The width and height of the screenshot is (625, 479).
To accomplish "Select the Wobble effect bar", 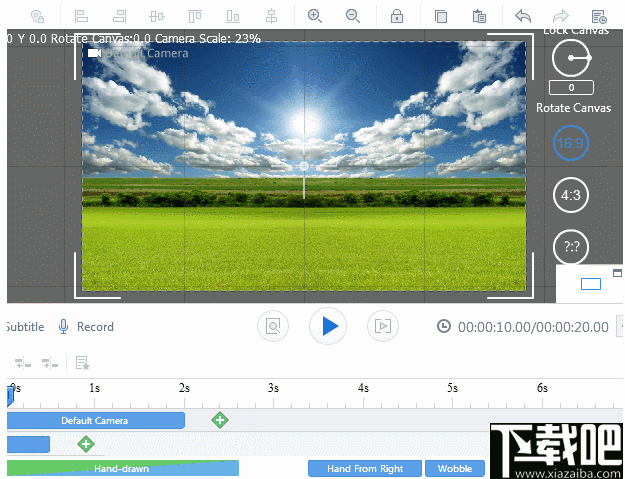I will point(455,469).
